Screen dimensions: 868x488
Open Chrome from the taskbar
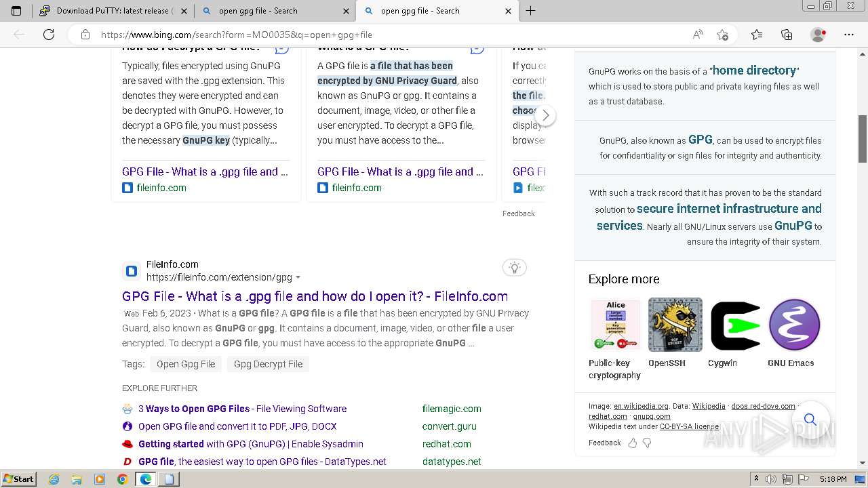pyautogui.click(x=122, y=479)
